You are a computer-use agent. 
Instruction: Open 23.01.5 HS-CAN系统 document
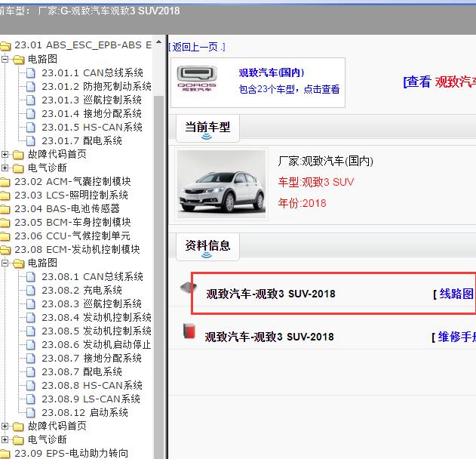click(x=92, y=128)
